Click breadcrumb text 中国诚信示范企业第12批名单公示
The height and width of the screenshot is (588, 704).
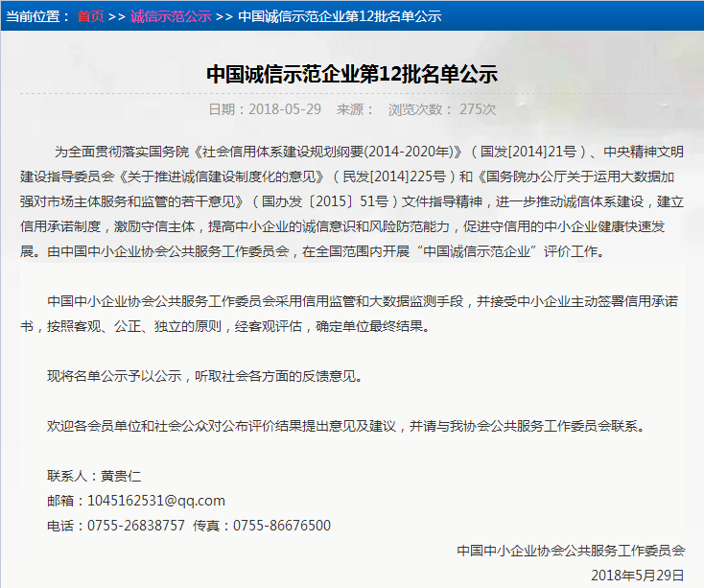tap(340, 16)
